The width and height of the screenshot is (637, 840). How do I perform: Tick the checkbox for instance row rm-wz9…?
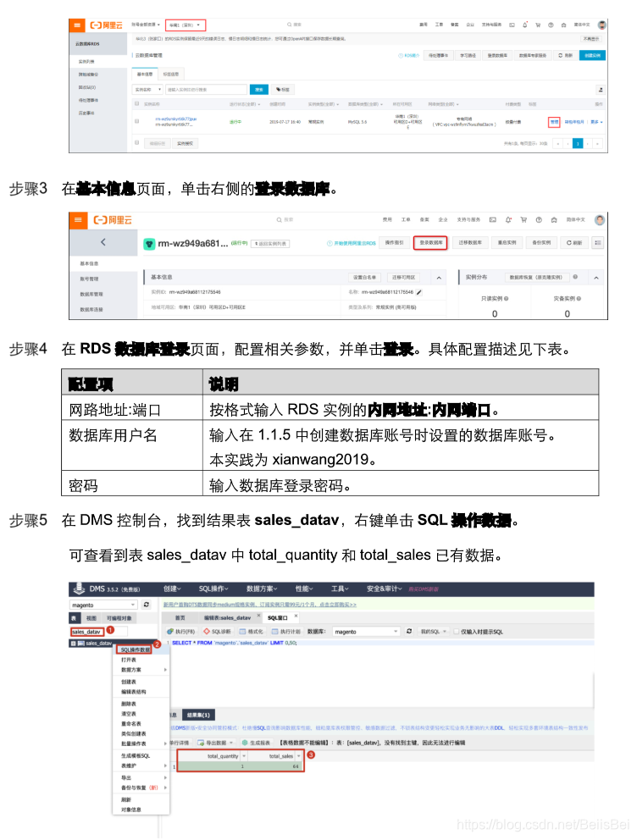pyautogui.click(x=136, y=122)
